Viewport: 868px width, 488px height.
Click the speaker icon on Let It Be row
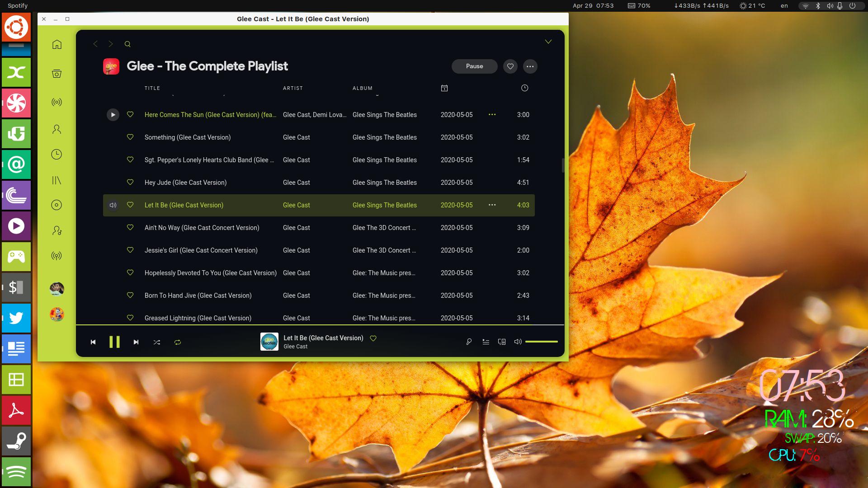pyautogui.click(x=113, y=205)
